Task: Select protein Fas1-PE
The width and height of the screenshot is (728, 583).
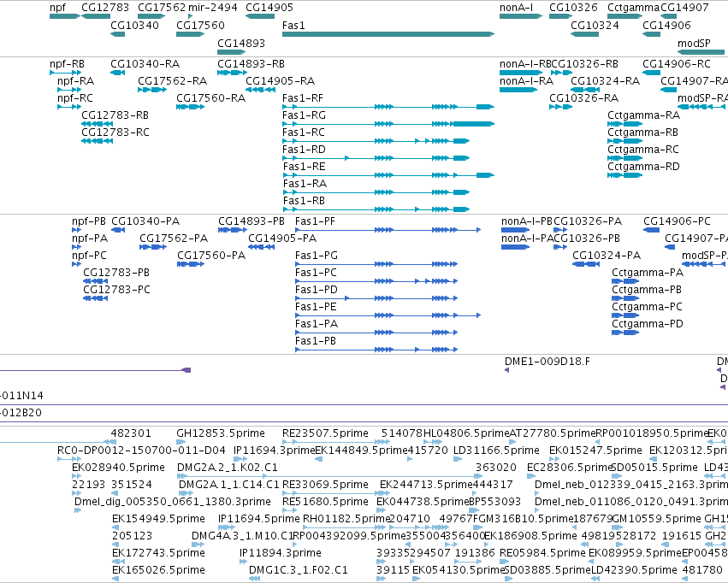Action: click(388, 315)
